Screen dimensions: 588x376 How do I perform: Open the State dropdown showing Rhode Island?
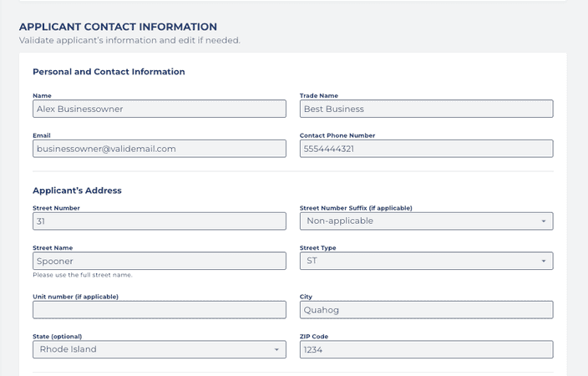159,349
